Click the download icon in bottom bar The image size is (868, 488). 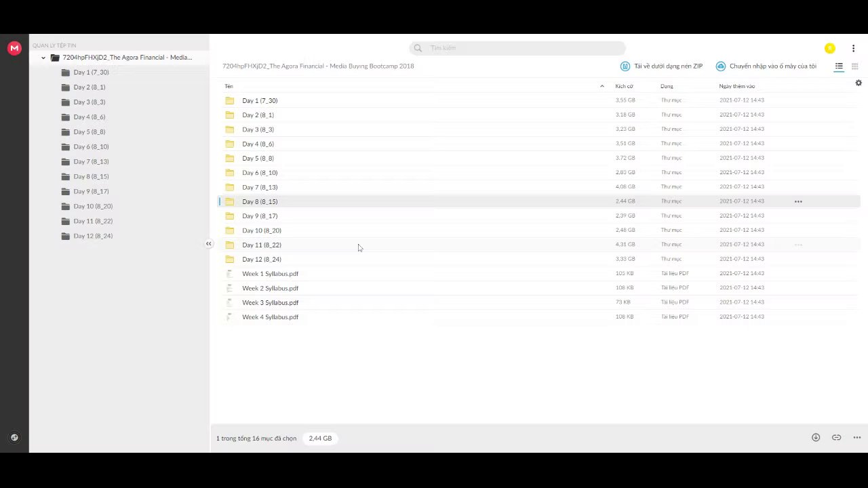pyautogui.click(x=816, y=438)
